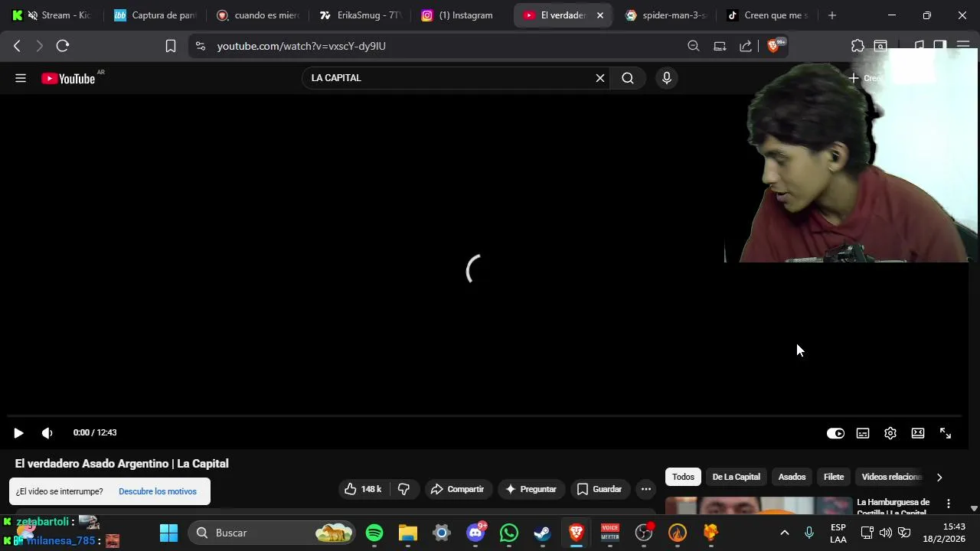Click the Preguntar button

click(x=531, y=489)
